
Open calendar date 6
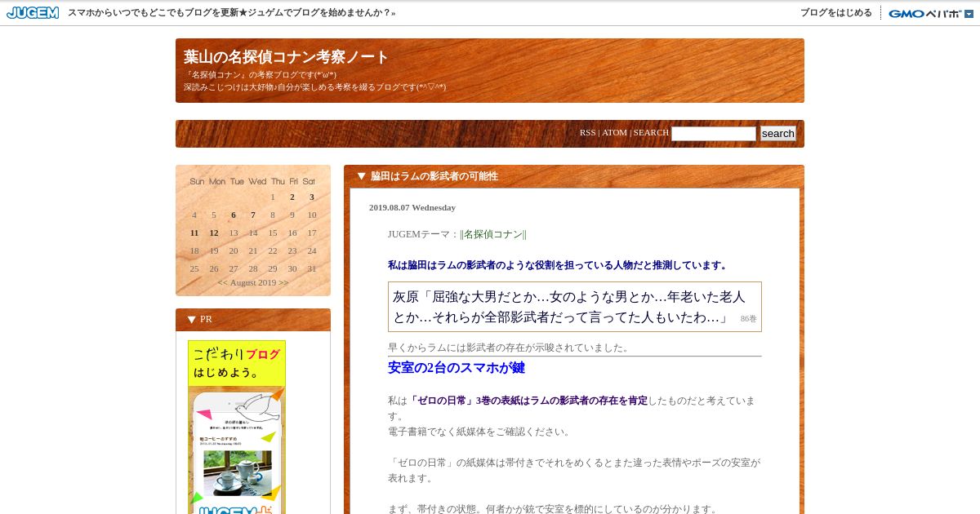pos(234,215)
